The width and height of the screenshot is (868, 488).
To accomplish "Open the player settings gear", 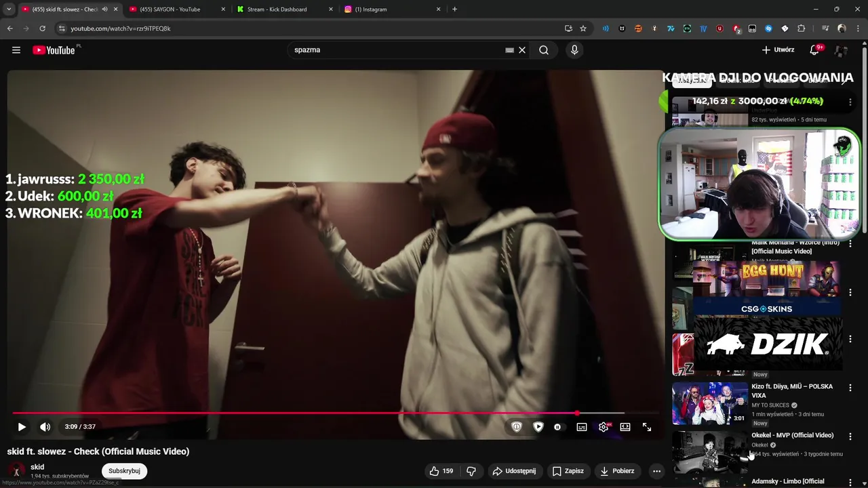I will [x=604, y=427].
